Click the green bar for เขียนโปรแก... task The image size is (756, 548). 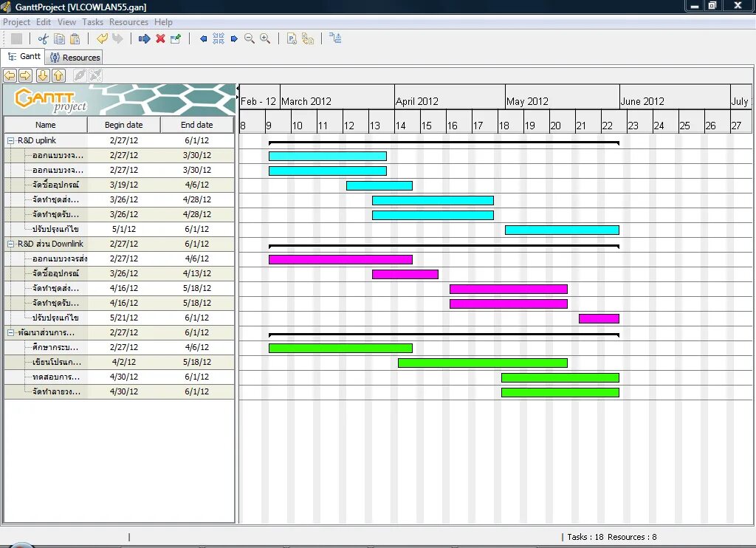click(x=483, y=363)
